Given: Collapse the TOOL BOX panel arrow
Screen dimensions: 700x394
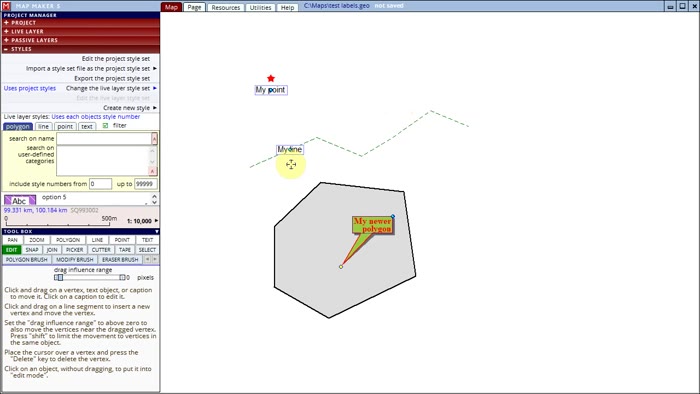Looking at the screenshot, I should click(157, 232).
